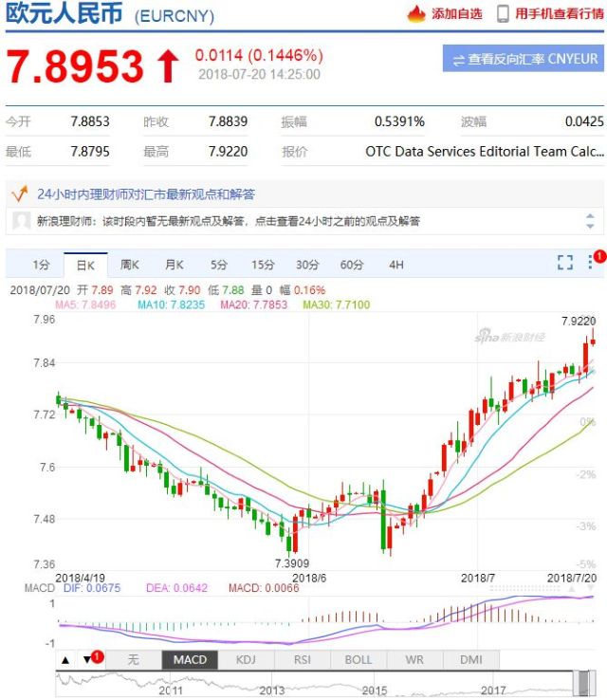Switch to the 月K chart tab

(175, 265)
